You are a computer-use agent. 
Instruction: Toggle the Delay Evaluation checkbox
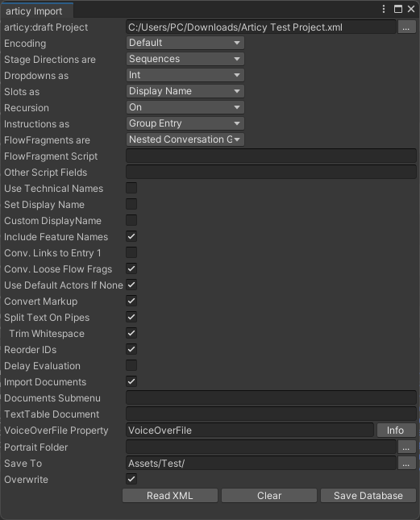131,365
